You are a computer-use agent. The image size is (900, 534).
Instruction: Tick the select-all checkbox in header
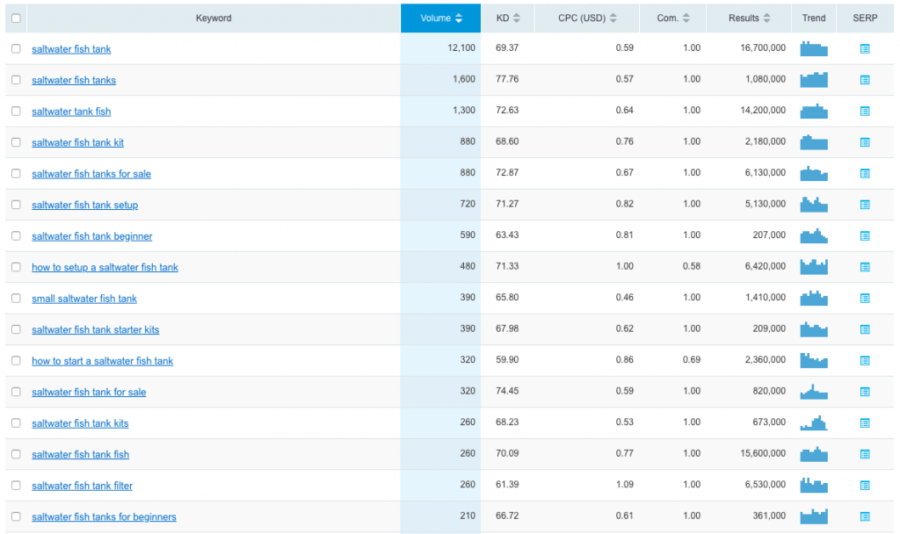tap(16, 18)
